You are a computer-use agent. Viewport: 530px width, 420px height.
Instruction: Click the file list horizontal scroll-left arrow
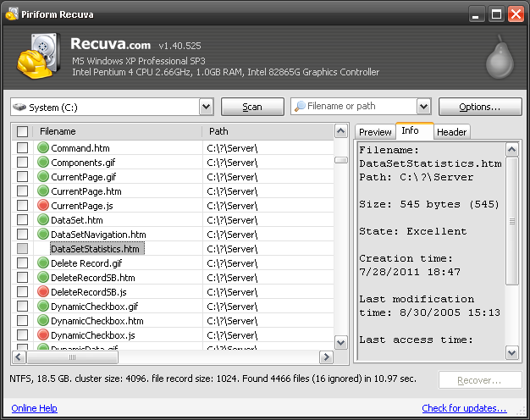click(19, 357)
